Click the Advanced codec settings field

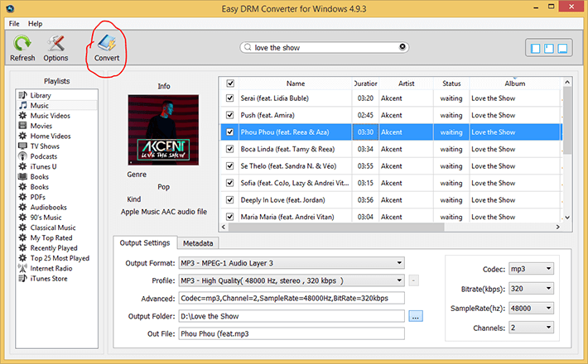point(292,298)
